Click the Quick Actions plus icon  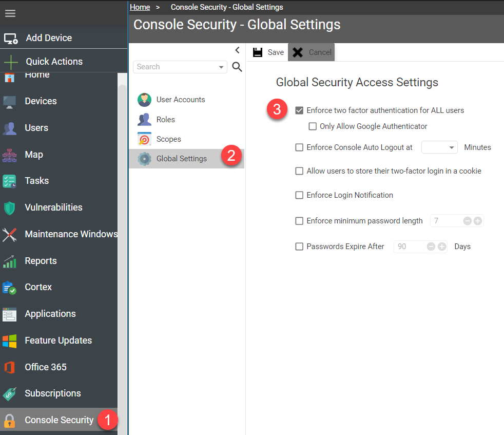[11, 62]
